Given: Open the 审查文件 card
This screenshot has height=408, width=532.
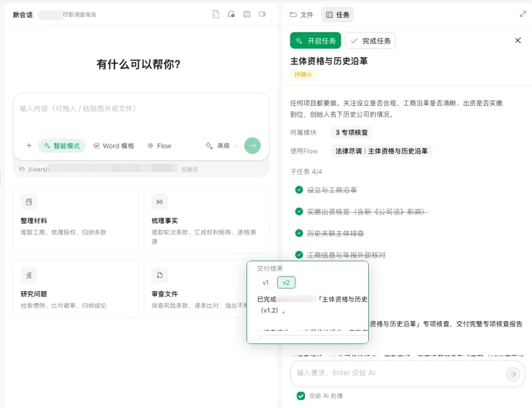Looking at the screenshot, I should point(195,289).
